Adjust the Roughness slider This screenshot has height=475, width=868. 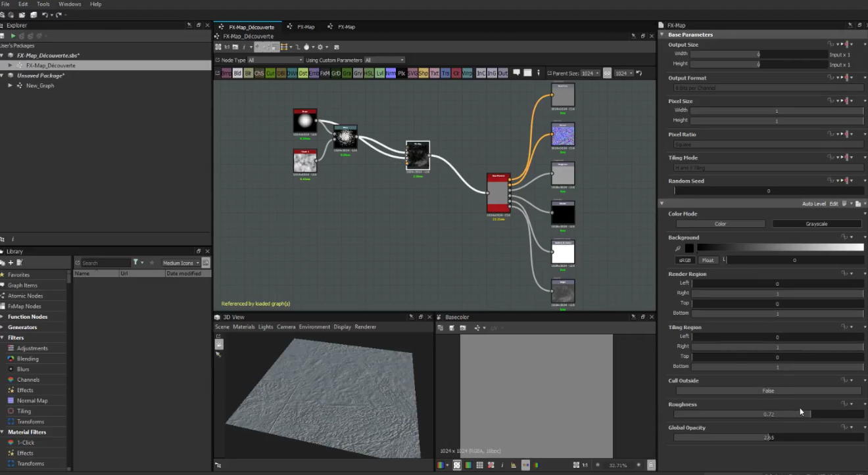click(768, 414)
